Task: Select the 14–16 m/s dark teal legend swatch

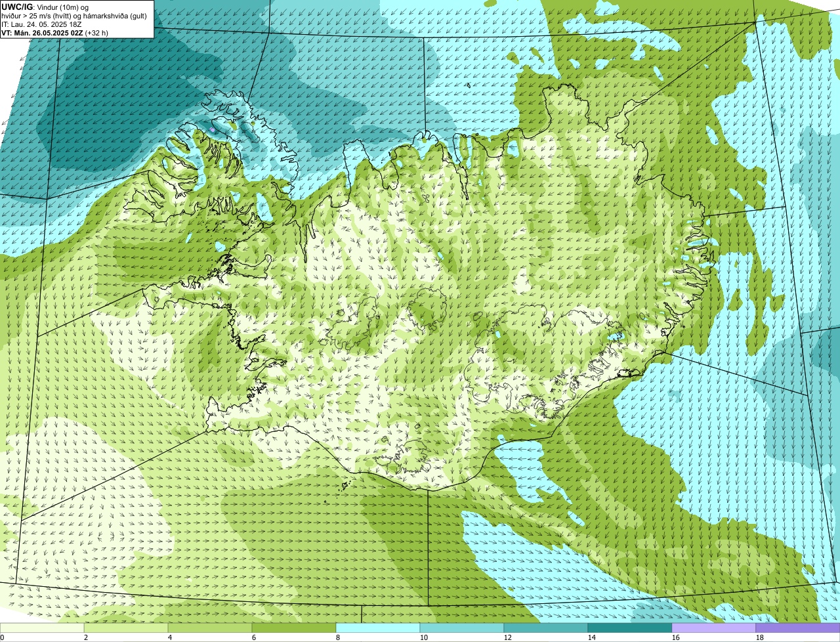Action: coord(630,628)
